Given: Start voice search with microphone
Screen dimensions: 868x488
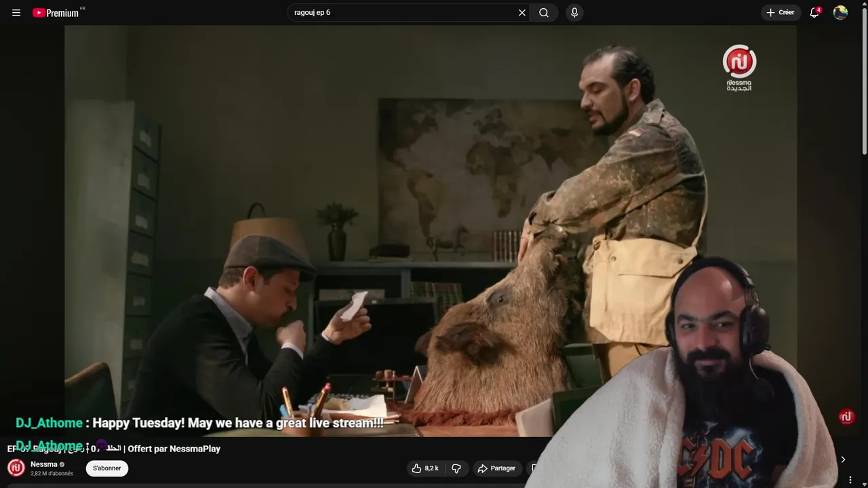Looking at the screenshot, I should click(574, 13).
